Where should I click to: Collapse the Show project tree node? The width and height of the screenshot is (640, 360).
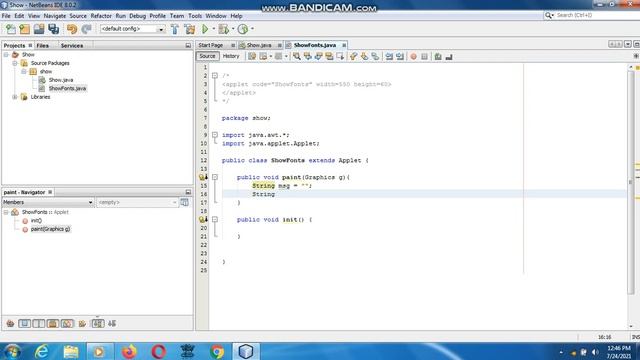(6, 55)
